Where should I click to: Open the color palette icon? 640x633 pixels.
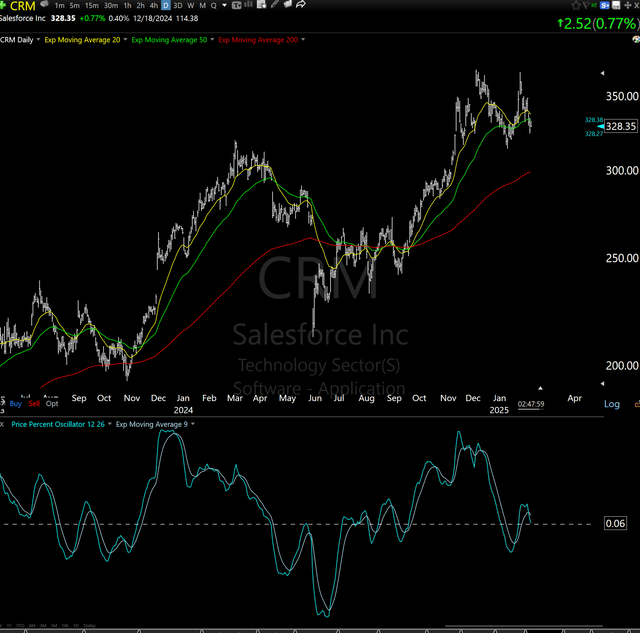tap(636, 39)
